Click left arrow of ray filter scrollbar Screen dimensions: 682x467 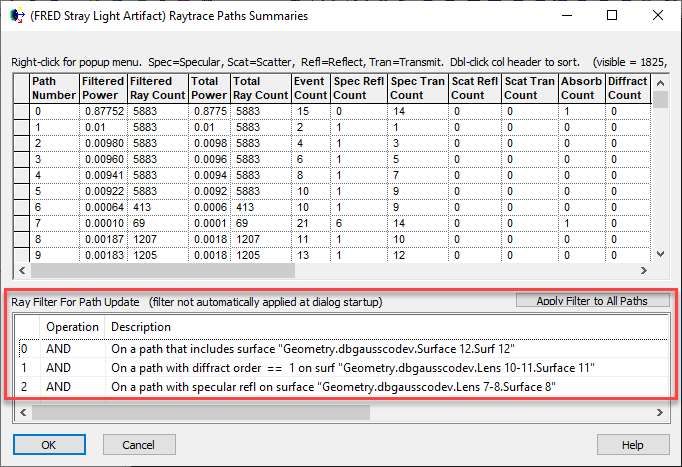click(23, 412)
